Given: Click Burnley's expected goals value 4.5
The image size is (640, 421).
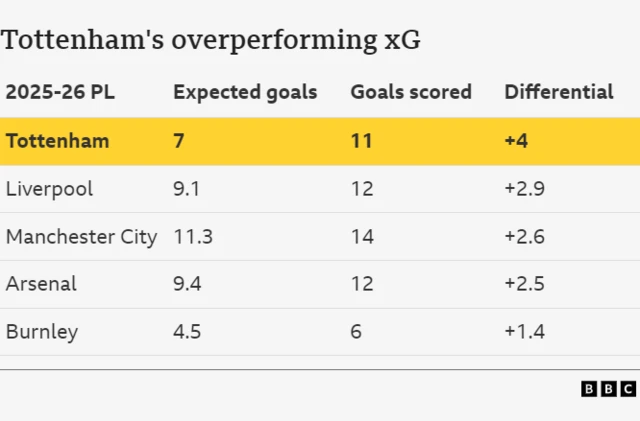Looking at the screenshot, I should (x=187, y=332).
